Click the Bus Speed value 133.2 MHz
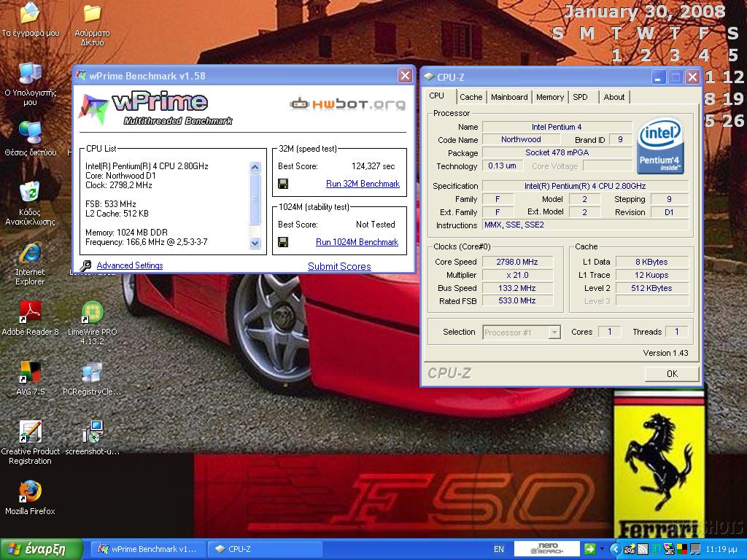Viewport: 747px width, 560px height. [x=517, y=288]
